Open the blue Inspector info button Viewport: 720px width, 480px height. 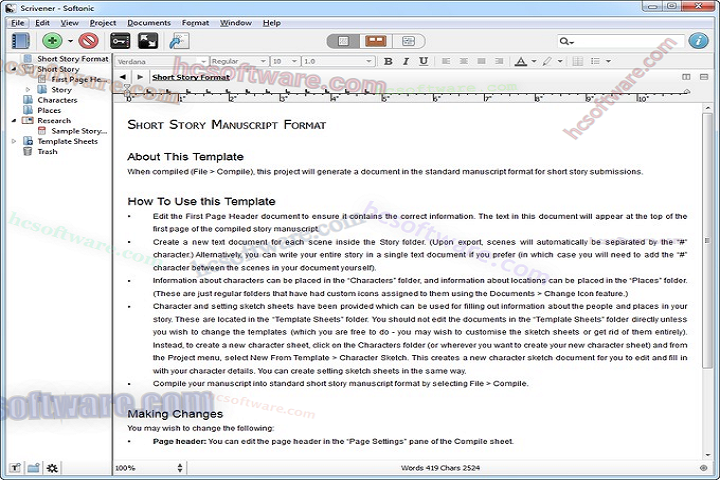click(698, 41)
